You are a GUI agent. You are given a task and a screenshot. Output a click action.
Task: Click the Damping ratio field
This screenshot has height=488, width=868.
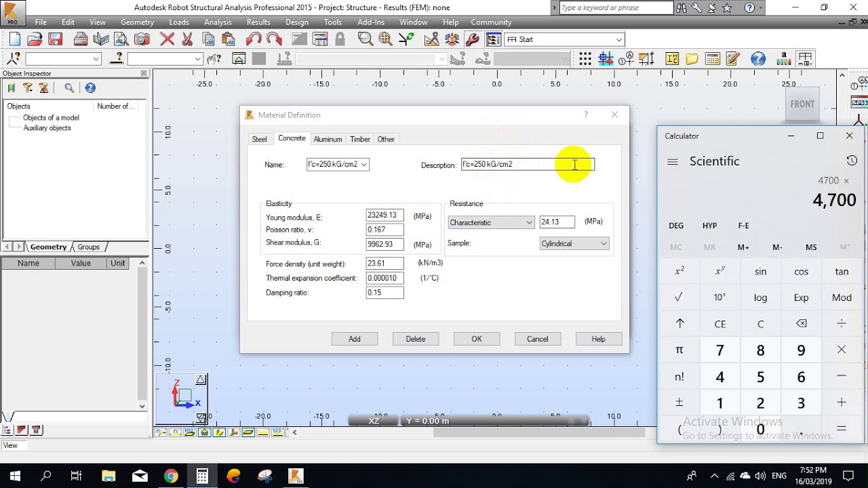384,293
